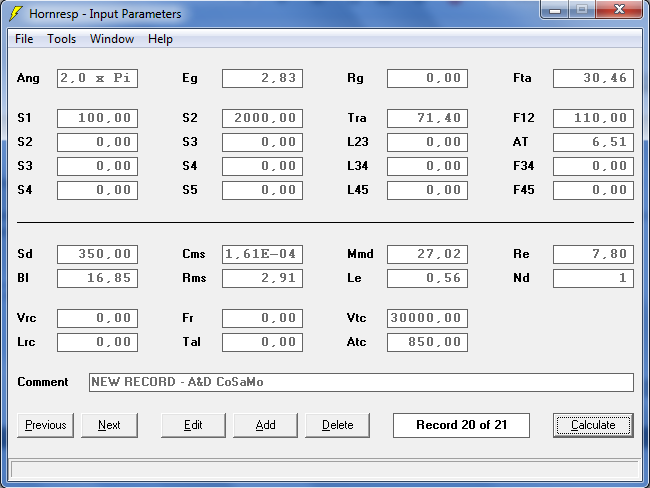Click the Comment text field
650x488 pixels.
click(361, 382)
